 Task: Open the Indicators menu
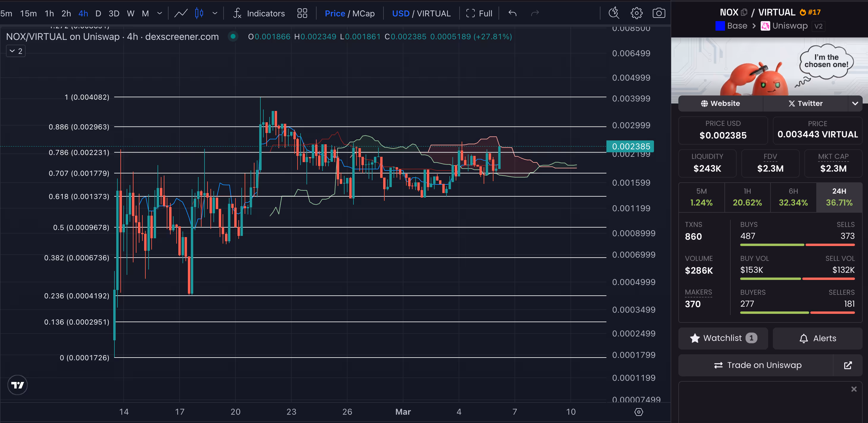tap(259, 13)
